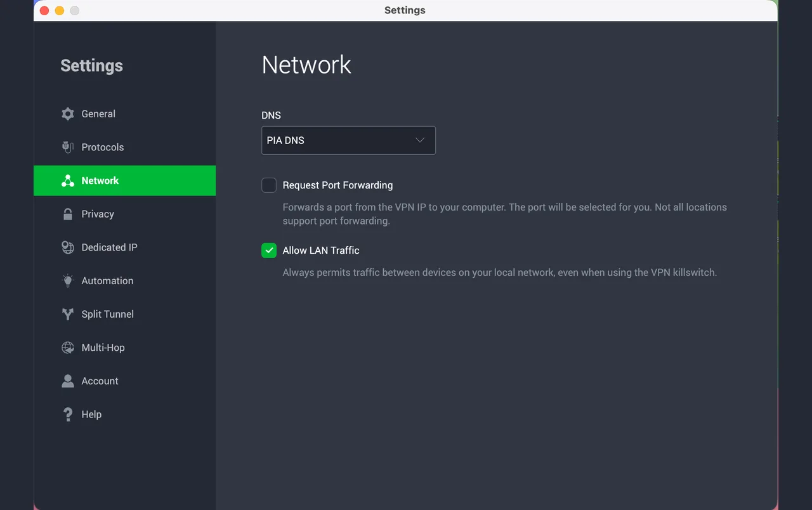Click the Dedicated IP globe icon
Image resolution: width=812 pixels, height=510 pixels.
(68, 247)
